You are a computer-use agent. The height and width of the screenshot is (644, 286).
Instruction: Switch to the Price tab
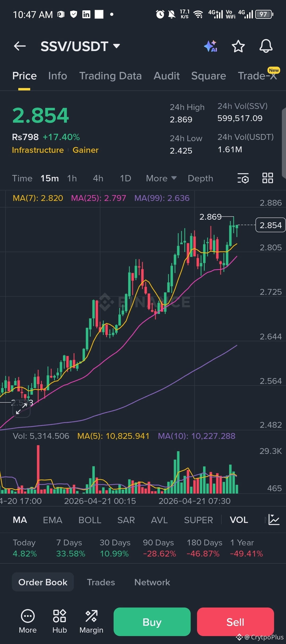click(x=24, y=76)
